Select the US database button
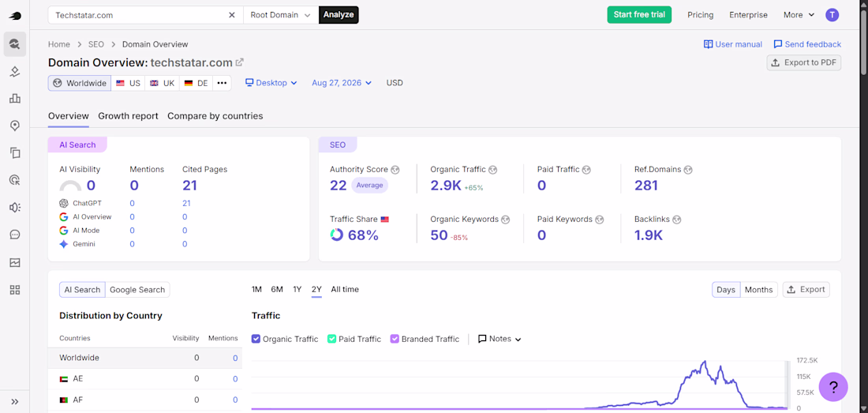Image resolution: width=868 pixels, height=413 pixels. point(128,83)
